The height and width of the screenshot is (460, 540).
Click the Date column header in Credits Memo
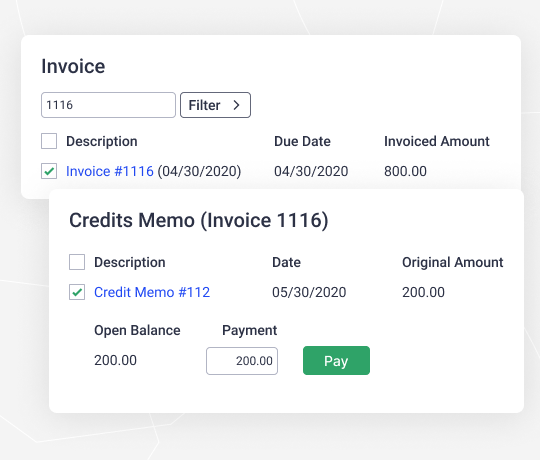[x=286, y=262]
